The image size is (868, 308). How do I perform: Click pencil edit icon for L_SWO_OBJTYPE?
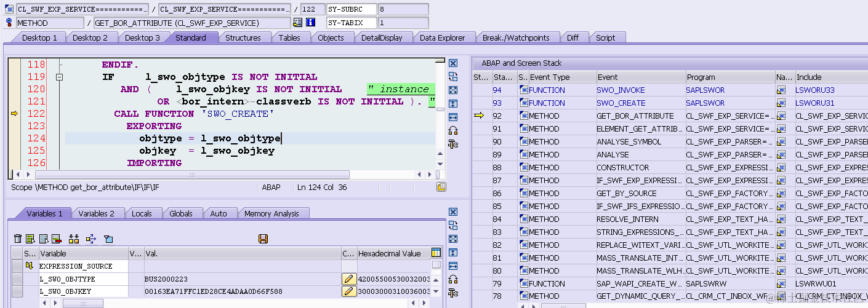point(349,278)
